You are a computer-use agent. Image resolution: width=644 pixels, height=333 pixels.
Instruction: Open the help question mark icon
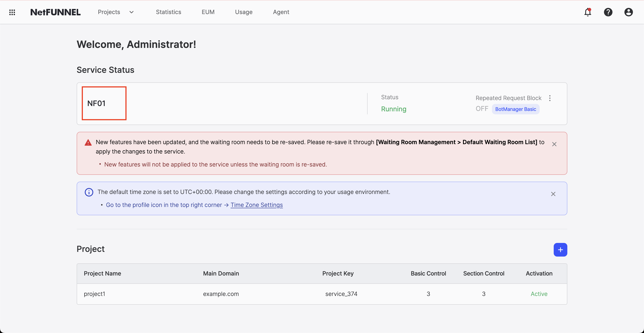(x=608, y=12)
